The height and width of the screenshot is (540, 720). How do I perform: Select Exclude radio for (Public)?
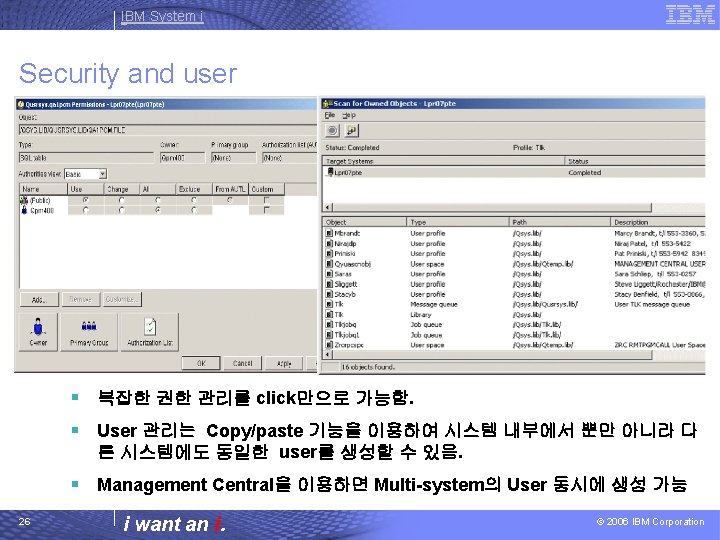tap(194, 200)
